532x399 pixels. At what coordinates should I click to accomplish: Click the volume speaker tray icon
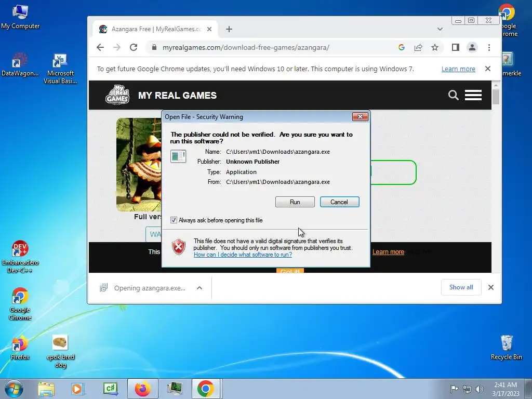[x=479, y=389]
